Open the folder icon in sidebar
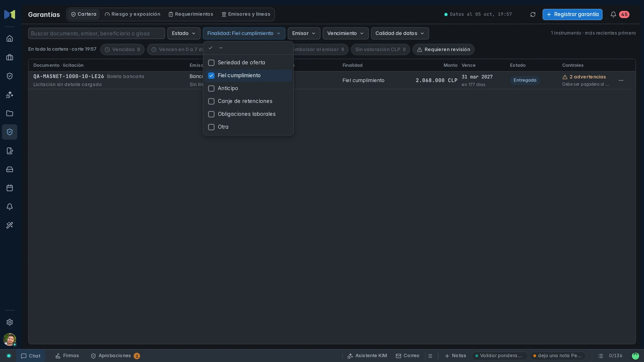Viewport: 644px width, 362px height. 10,113
